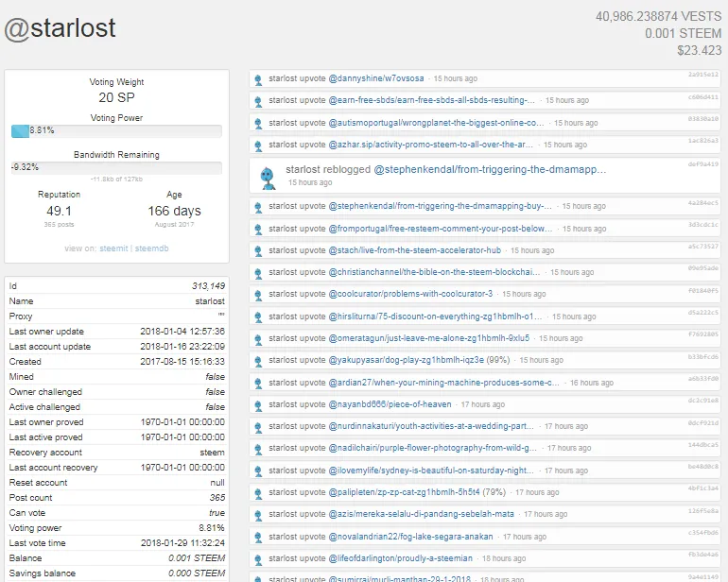Screen dimensions: 728x582
Task: Open @ilovemylife sydney post link
Action: click(431, 471)
